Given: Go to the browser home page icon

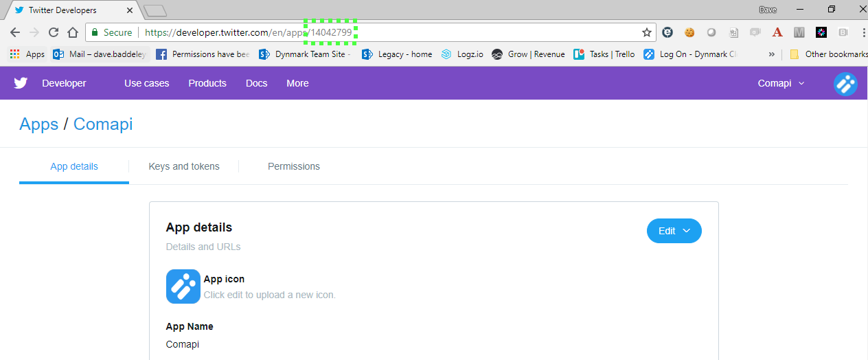Looking at the screenshot, I should click(73, 32).
